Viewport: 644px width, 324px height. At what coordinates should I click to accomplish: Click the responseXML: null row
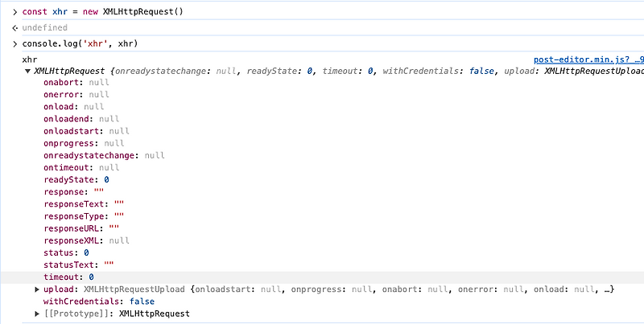(86, 240)
